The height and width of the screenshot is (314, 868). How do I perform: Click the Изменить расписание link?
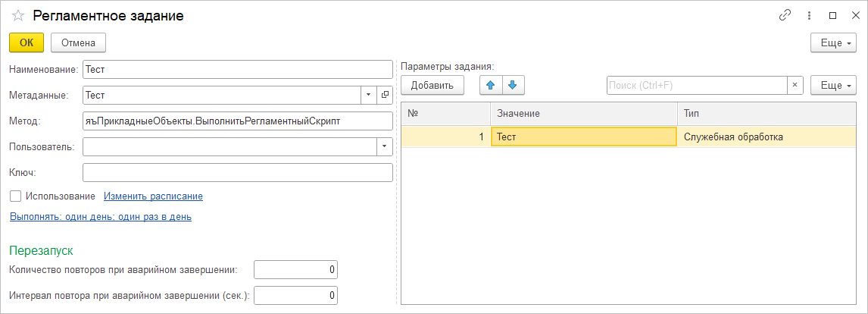coord(153,196)
